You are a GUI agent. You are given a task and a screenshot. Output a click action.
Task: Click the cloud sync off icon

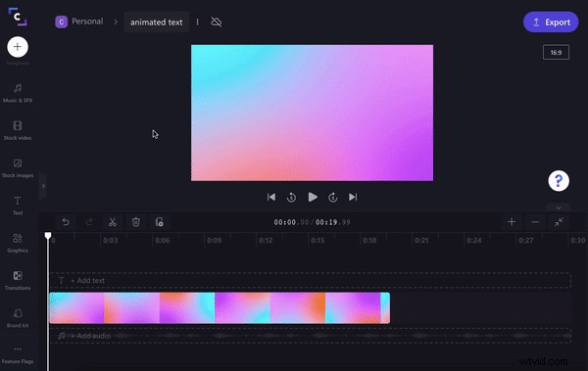coord(217,23)
